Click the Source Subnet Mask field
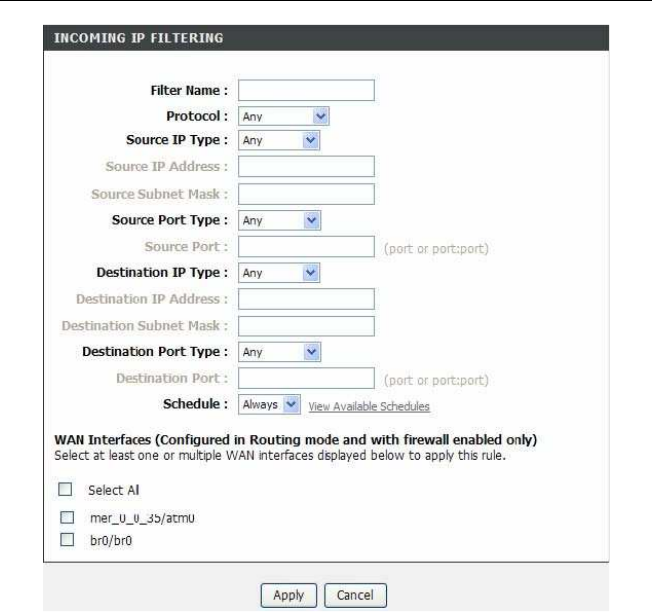The image size is (652, 612). (306, 193)
